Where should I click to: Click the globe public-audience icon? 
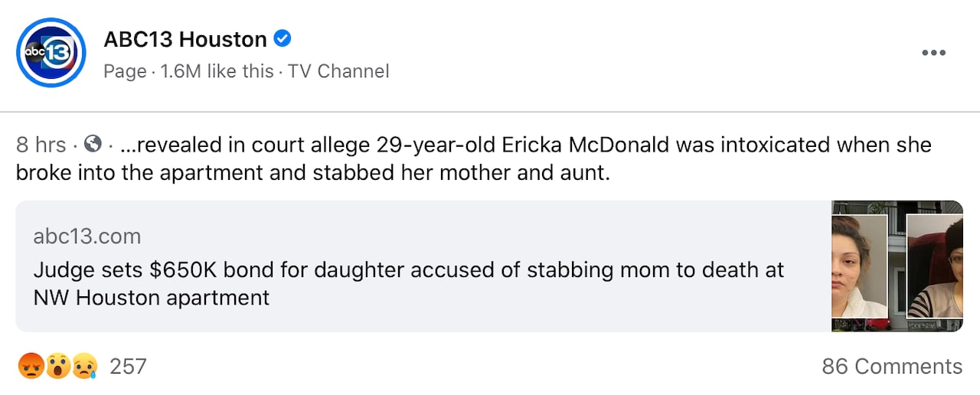tap(93, 144)
